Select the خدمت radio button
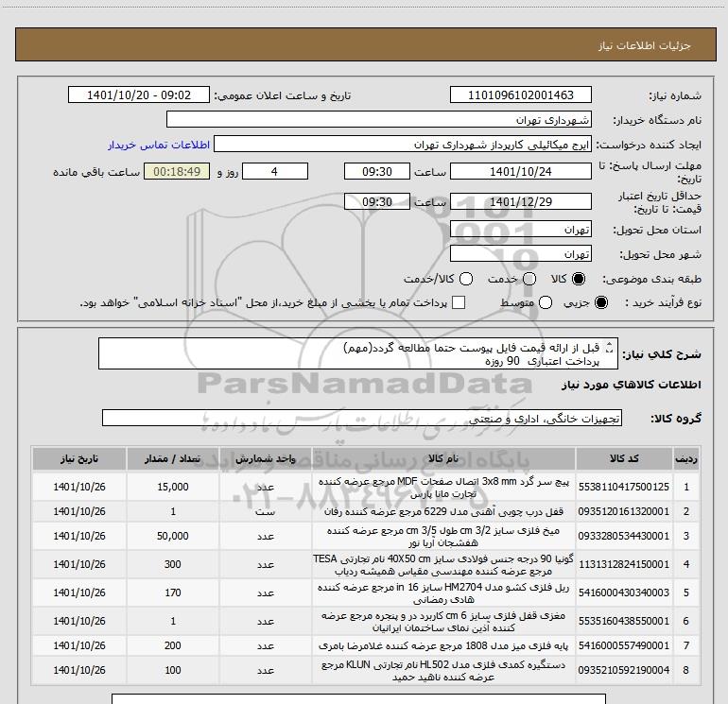This screenshot has height=704, width=728. [x=529, y=279]
